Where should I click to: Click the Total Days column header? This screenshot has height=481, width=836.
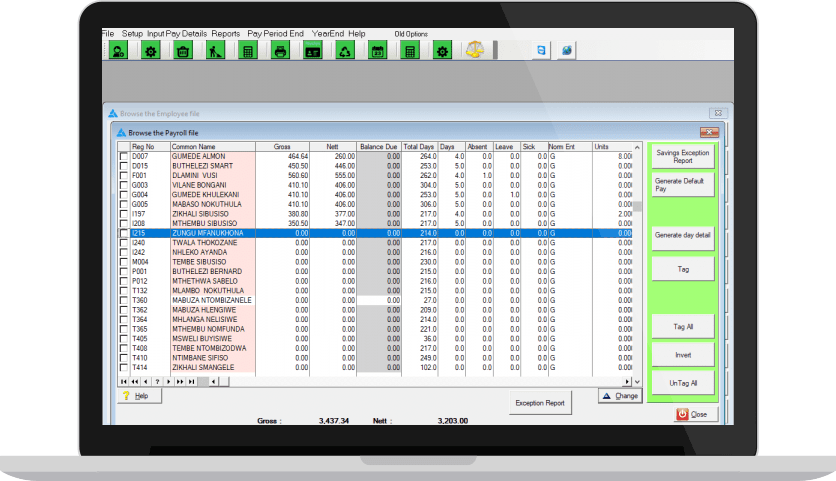[419, 147]
